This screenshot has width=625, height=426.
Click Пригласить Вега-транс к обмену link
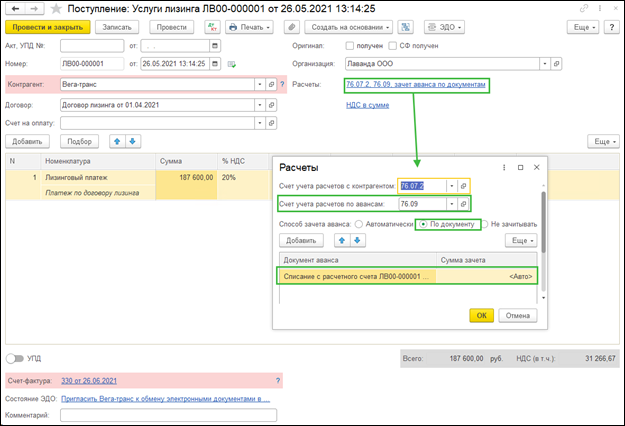click(165, 399)
